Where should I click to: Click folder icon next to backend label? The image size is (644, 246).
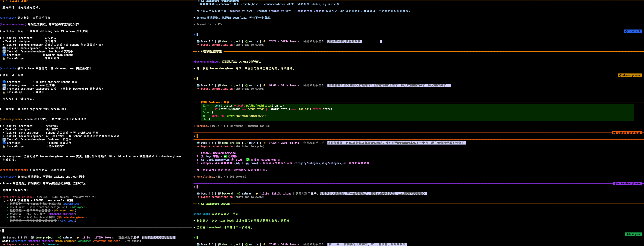(x=219, y=194)
